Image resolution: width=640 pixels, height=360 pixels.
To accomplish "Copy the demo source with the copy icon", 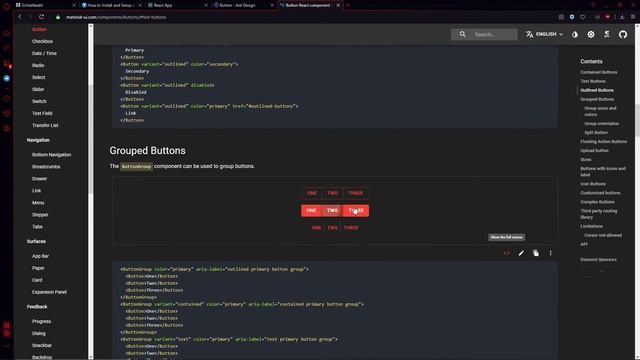I will (536, 253).
